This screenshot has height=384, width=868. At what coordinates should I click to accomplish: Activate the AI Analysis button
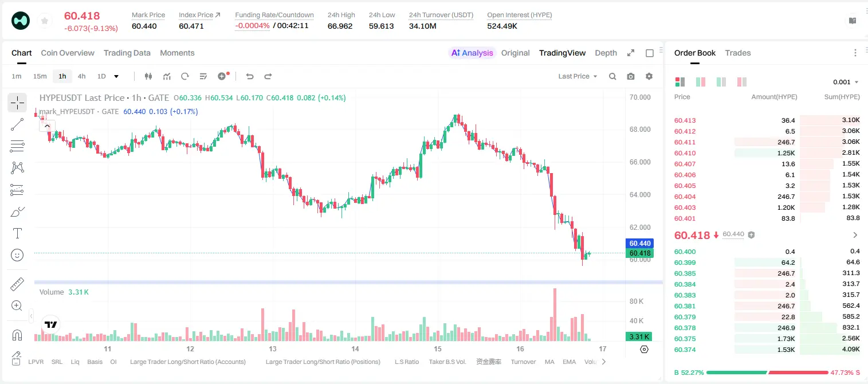tap(472, 53)
